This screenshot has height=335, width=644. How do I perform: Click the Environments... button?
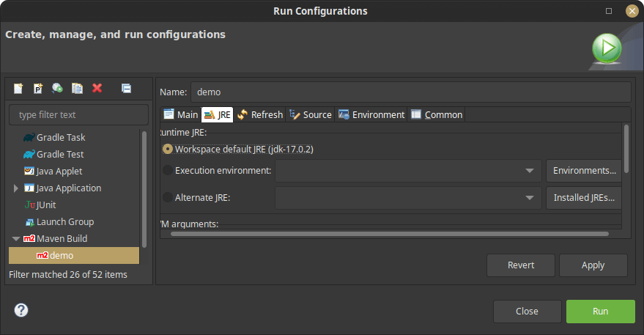pyautogui.click(x=584, y=171)
